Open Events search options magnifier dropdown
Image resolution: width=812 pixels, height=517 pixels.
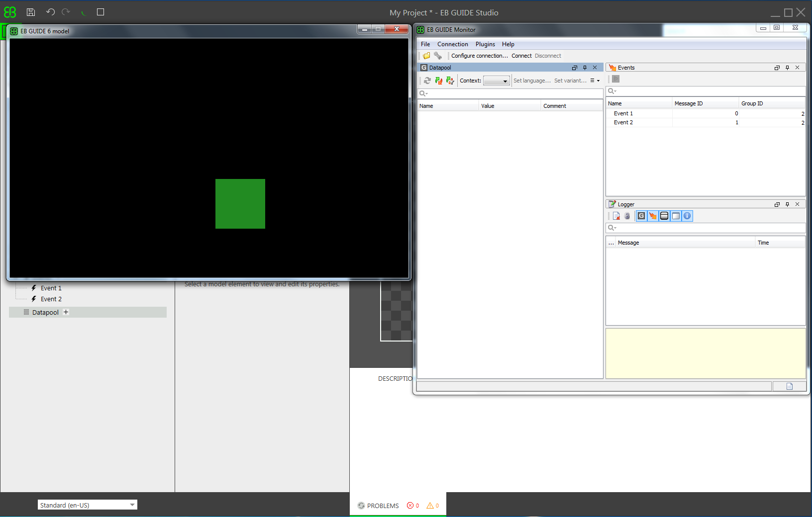pyautogui.click(x=612, y=91)
